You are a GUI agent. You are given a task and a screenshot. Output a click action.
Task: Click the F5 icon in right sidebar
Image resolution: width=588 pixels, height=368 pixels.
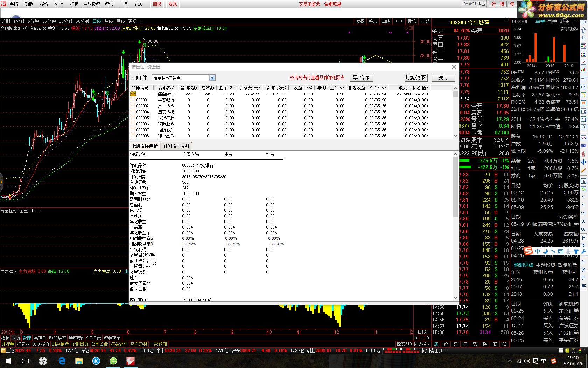(x=583, y=181)
